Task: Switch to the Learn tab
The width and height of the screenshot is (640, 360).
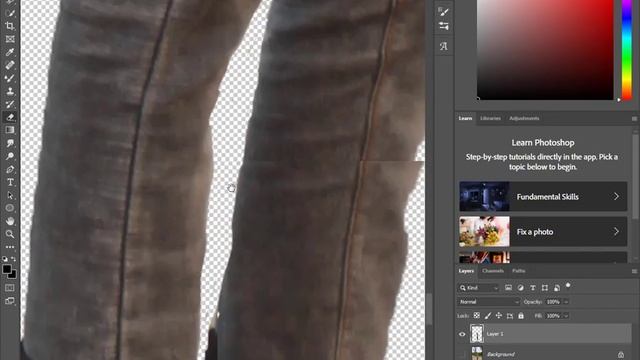Action: coord(465,118)
